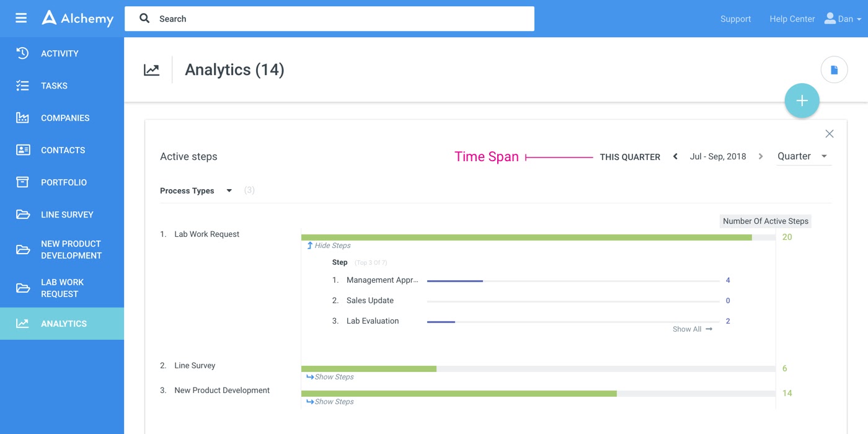Open the Support link
This screenshot has width=868, height=434.
(735, 19)
